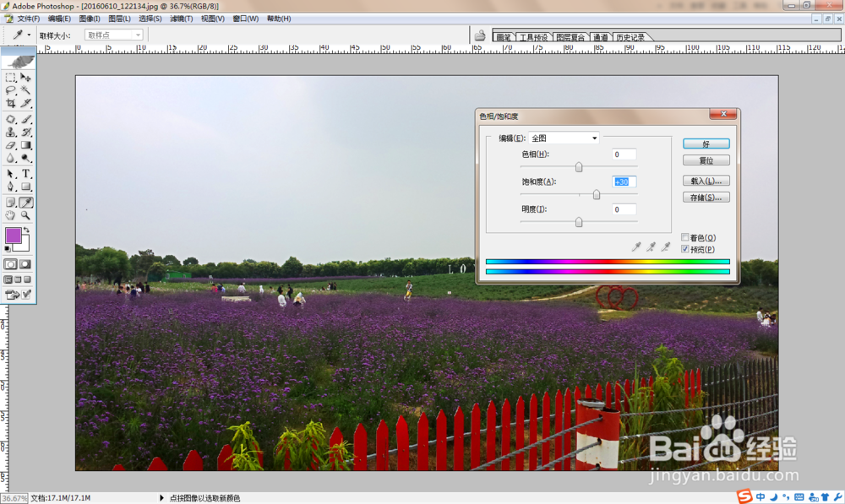Select the Path Selection arrow tool
This screenshot has height=504, width=845.
click(x=11, y=174)
